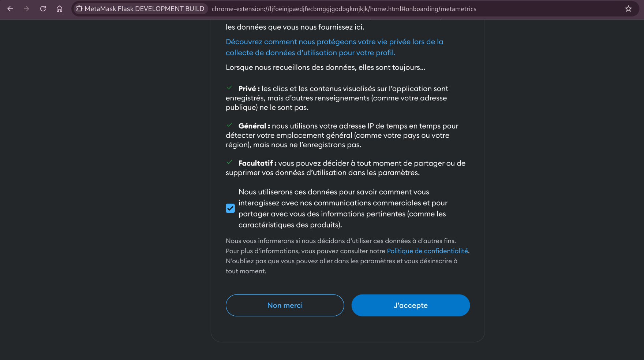Open the browser home page icon
The width and height of the screenshot is (644, 360).
(59, 9)
